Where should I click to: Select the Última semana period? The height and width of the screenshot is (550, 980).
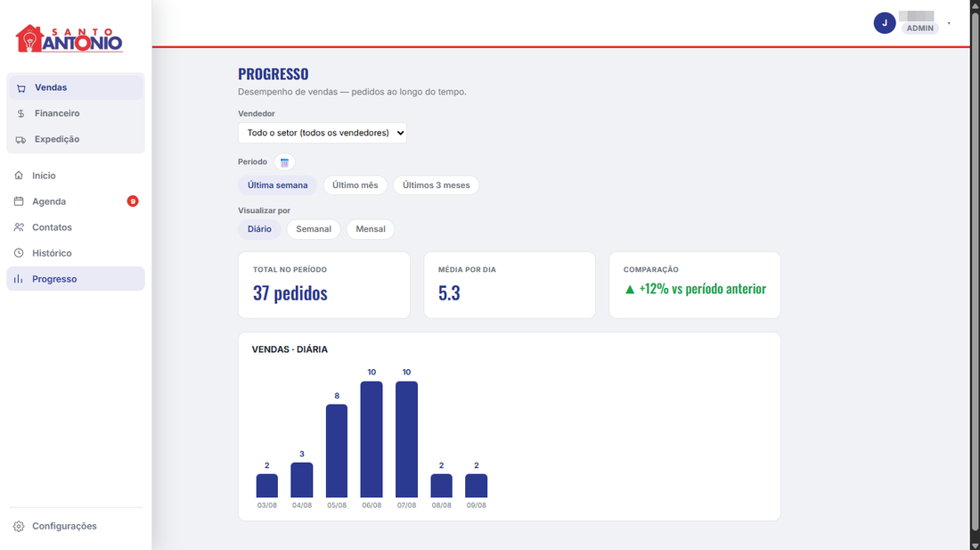tap(277, 185)
